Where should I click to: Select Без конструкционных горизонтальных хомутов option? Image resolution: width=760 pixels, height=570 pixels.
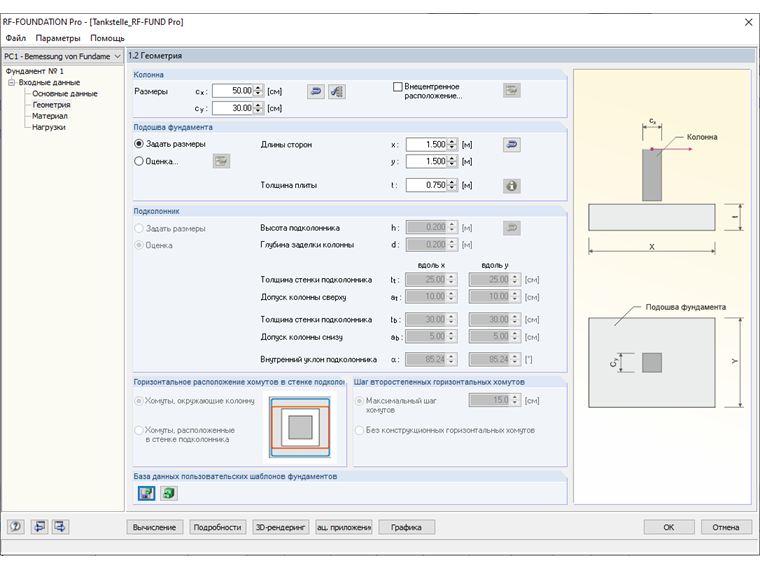[x=360, y=430]
